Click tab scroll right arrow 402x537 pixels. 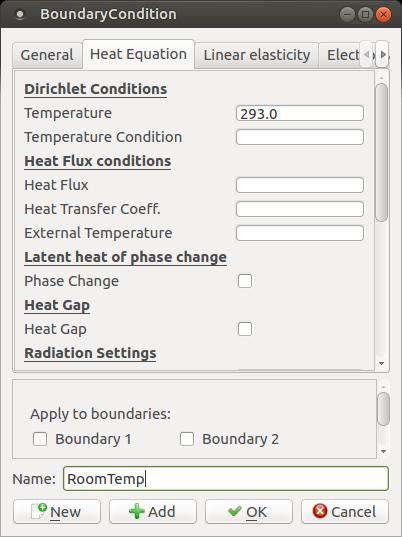click(383, 54)
